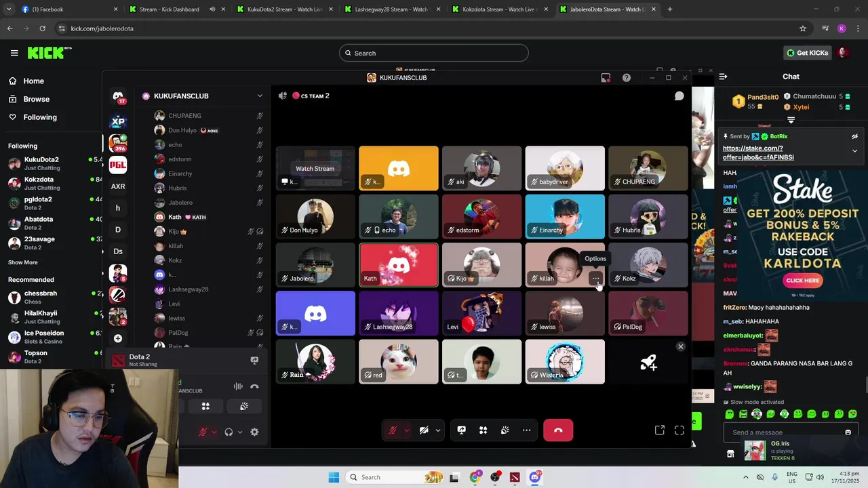The image size is (868, 488).
Task: Open noise suppression waveform icon
Action: [238, 386]
